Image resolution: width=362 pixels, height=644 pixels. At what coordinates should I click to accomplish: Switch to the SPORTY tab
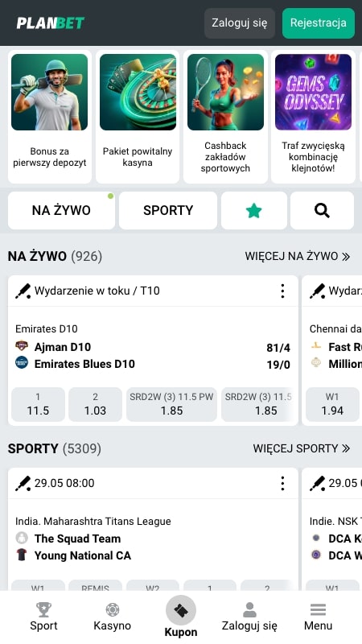point(168,211)
